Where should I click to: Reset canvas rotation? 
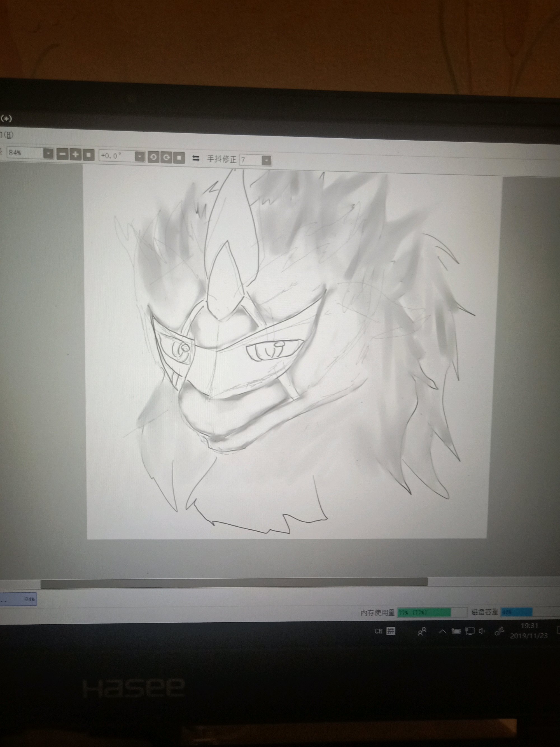179,158
